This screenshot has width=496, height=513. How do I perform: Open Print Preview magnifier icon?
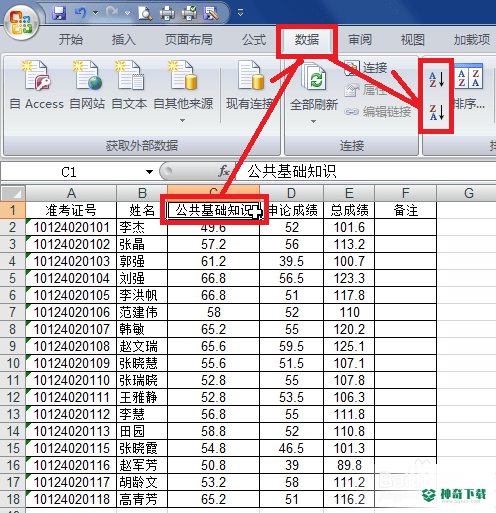coord(145,13)
